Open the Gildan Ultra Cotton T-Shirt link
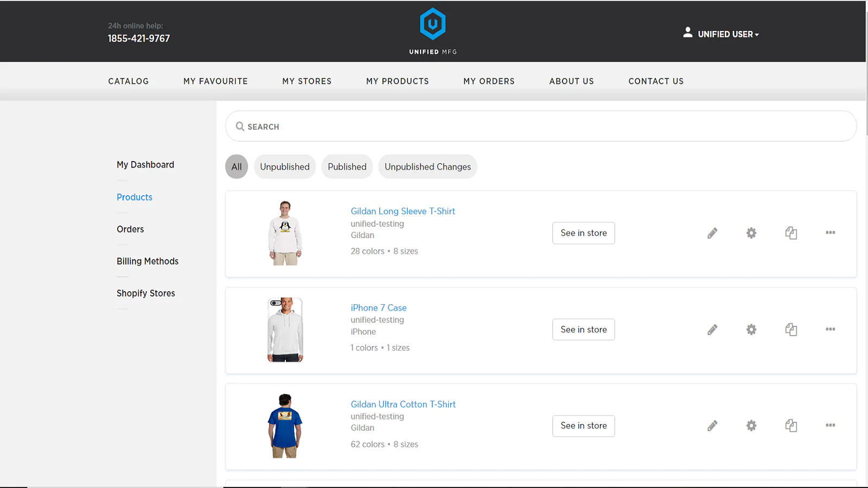Image resolution: width=868 pixels, height=488 pixels. point(403,404)
